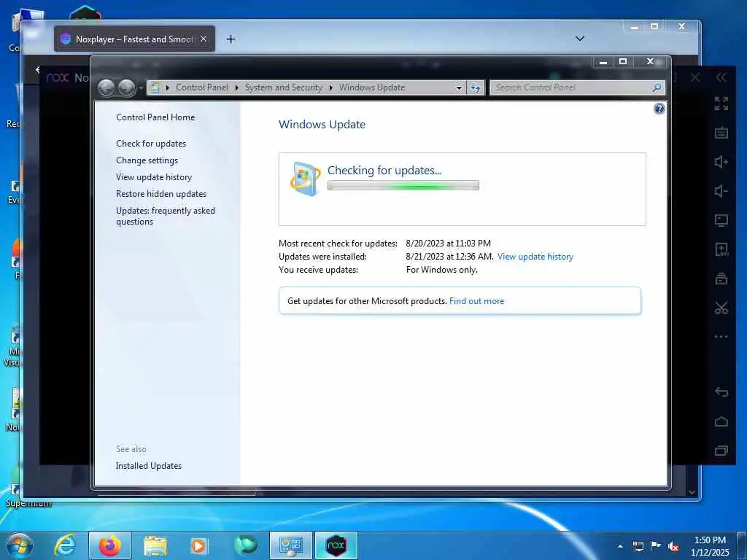Click the address bar refresh button
The width and height of the screenshot is (747, 560).
pyautogui.click(x=476, y=87)
